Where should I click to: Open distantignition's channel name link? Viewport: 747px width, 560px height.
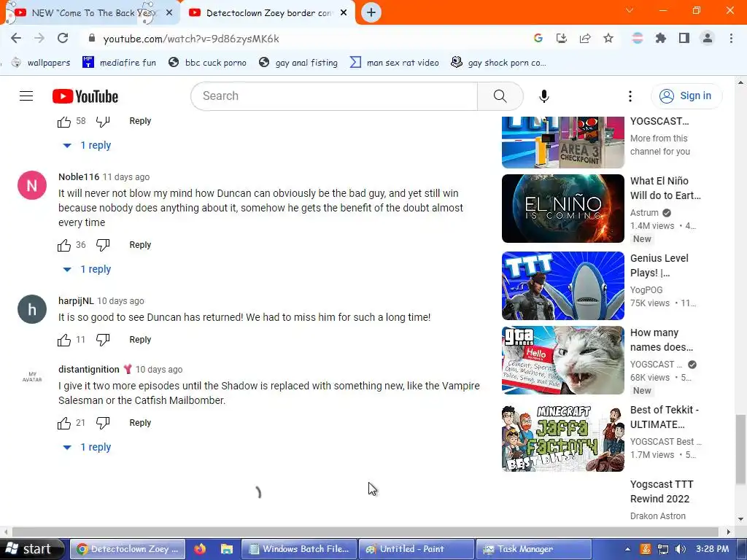88,370
